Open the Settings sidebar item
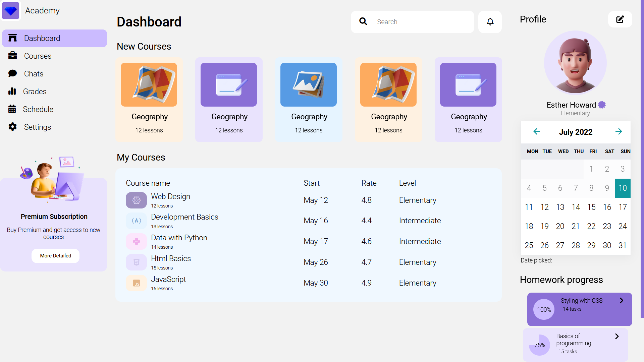This screenshot has height=362, width=644. click(x=37, y=127)
